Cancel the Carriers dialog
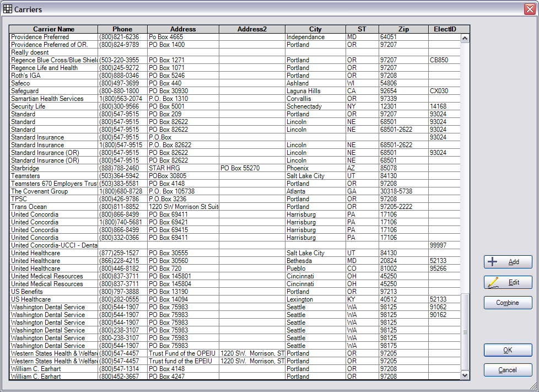539x392 pixels. tap(508, 370)
